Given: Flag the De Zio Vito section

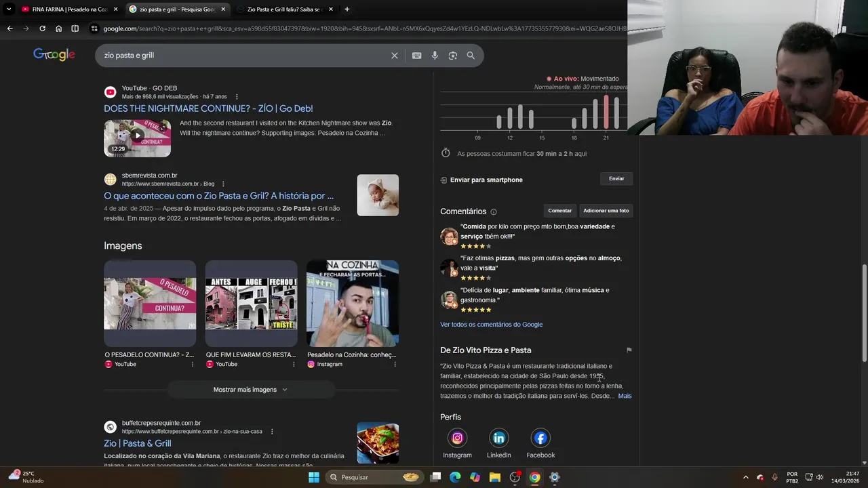Looking at the screenshot, I should click(x=629, y=350).
